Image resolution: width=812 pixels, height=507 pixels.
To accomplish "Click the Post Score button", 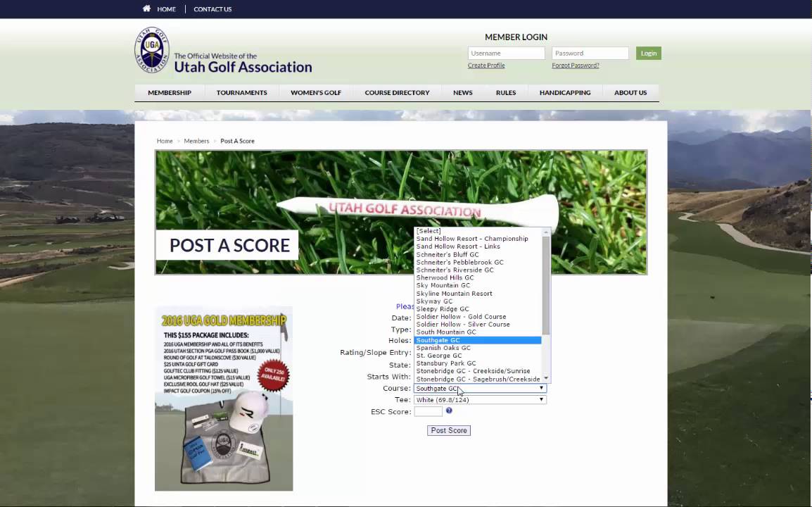I will [x=449, y=430].
